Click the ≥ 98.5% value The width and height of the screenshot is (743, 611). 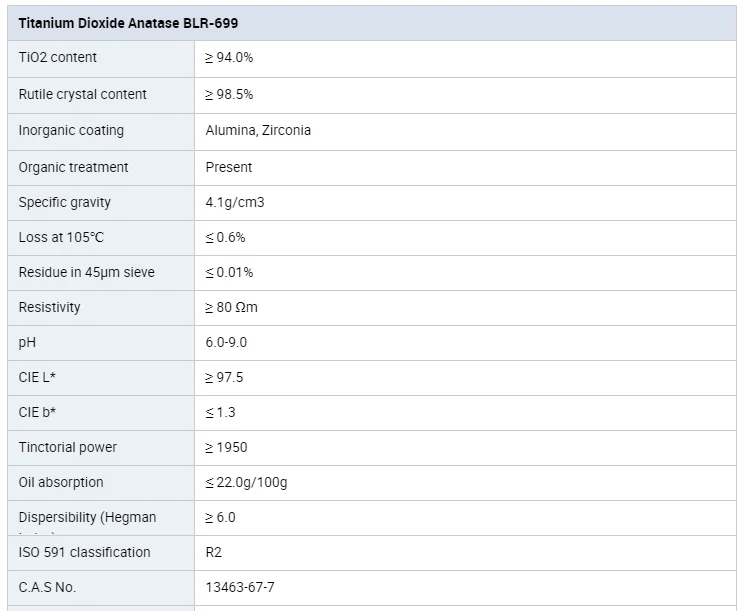(229, 94)
